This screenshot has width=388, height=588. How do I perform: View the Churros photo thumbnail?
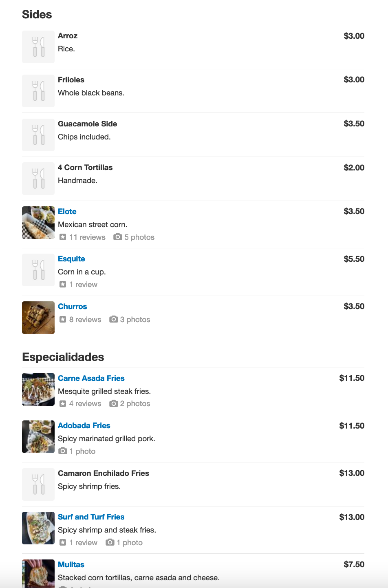pos(38,318)
